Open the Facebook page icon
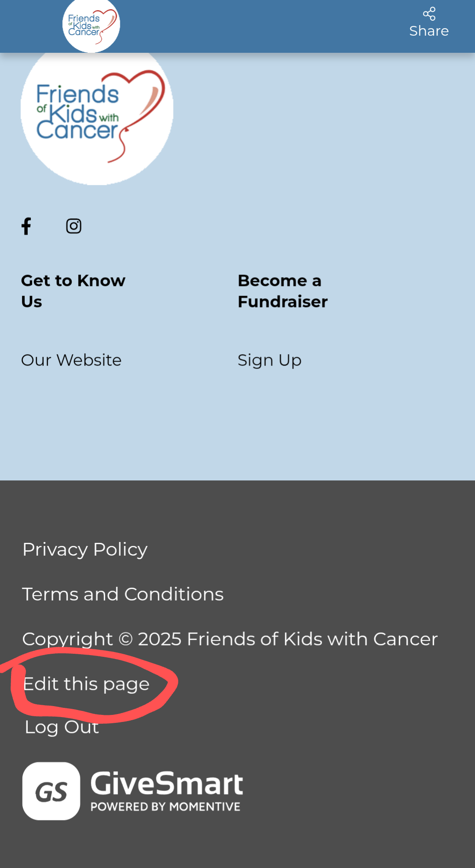Screen dimensions: 475x868 click(x=26, y=226)
